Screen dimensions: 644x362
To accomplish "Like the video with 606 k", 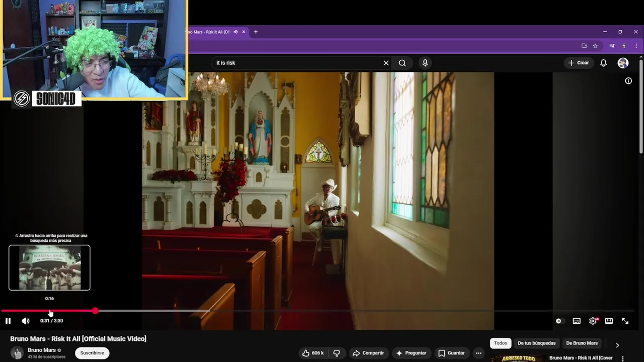I will point(312,353).
